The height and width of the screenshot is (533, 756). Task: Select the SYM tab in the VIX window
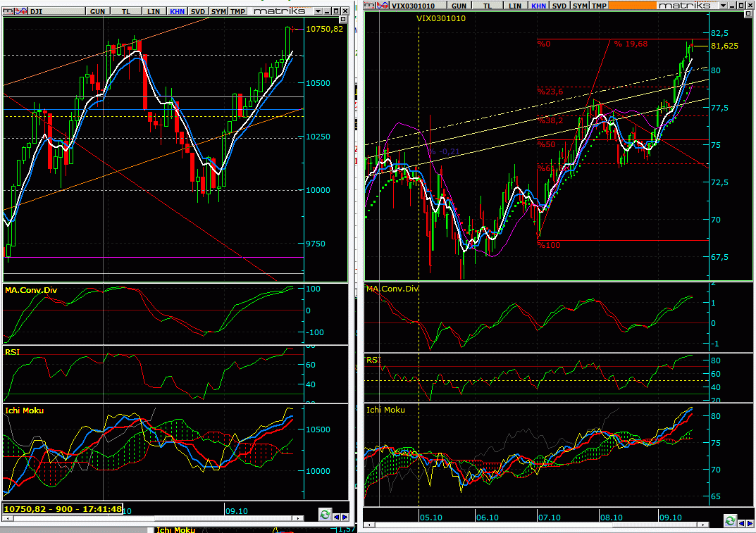(x=579, y=6)
